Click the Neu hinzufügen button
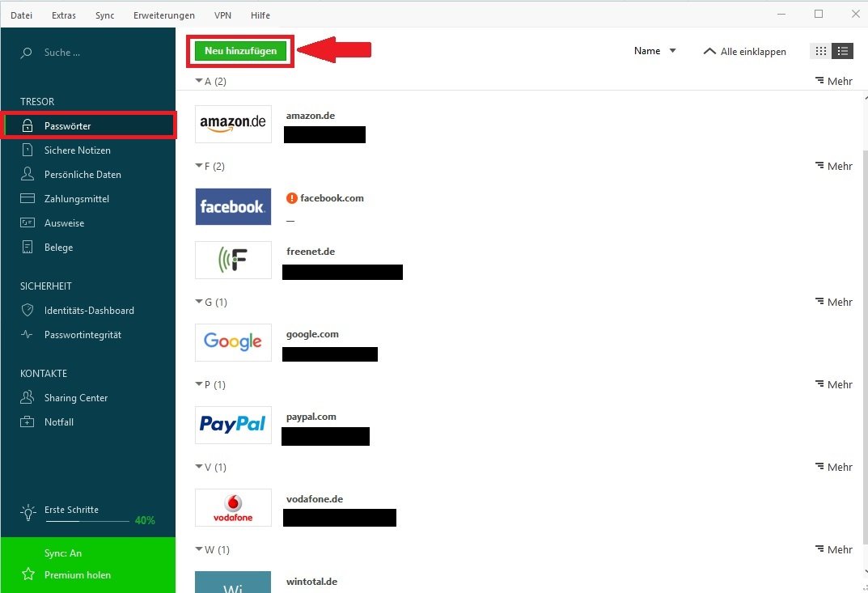 [x=240, y=51]
